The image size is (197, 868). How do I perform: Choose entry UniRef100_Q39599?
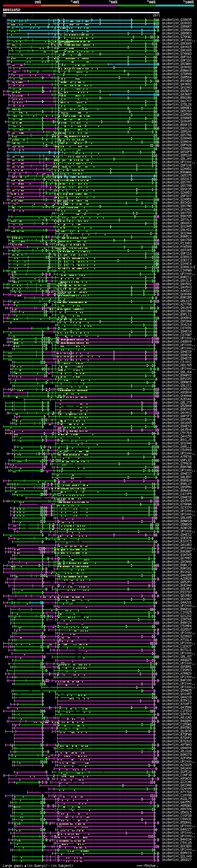point(177,115)
